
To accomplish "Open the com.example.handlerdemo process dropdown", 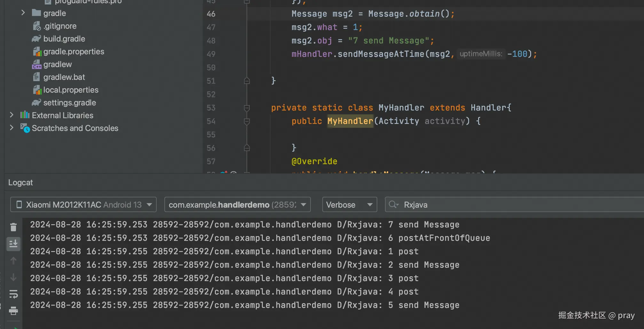I will pyautogui.click(x=238, y=204).
